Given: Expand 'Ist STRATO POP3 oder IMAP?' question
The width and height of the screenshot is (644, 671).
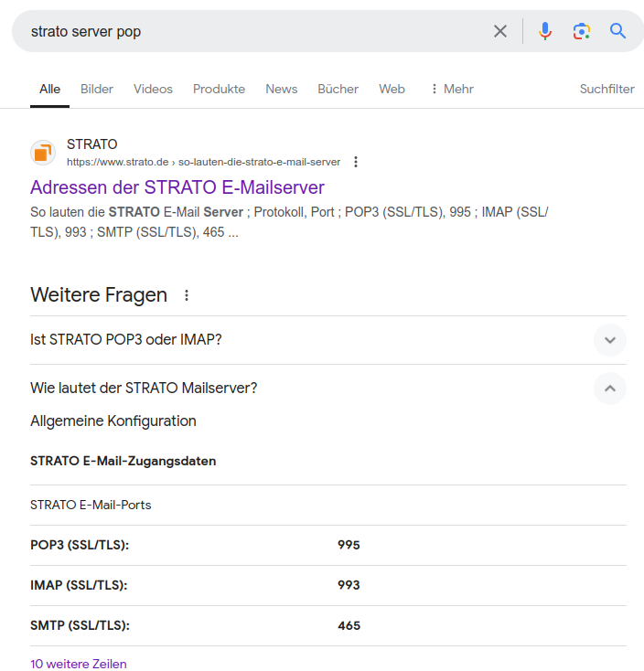Looking at the screenshot, I should [x=609, y=340].
